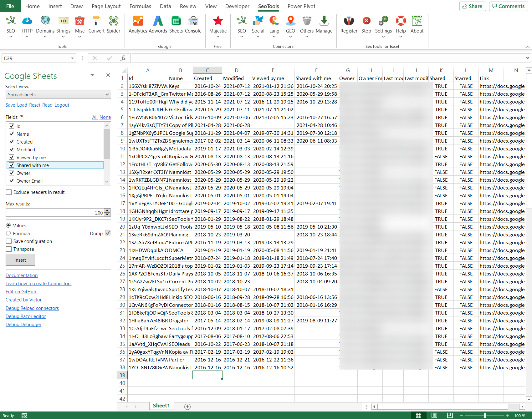The height and width of the screenshot is (419, 532).
Task: Click the Logout link
Action: coord(62,105)
